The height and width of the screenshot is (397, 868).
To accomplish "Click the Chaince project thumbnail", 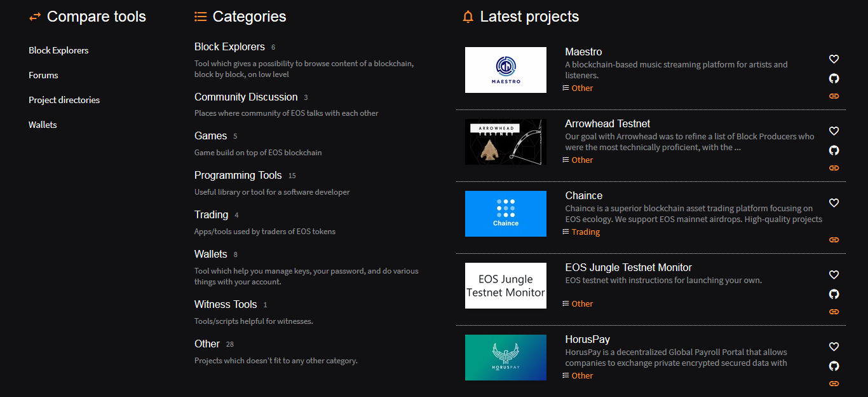I will click(505, 214).
